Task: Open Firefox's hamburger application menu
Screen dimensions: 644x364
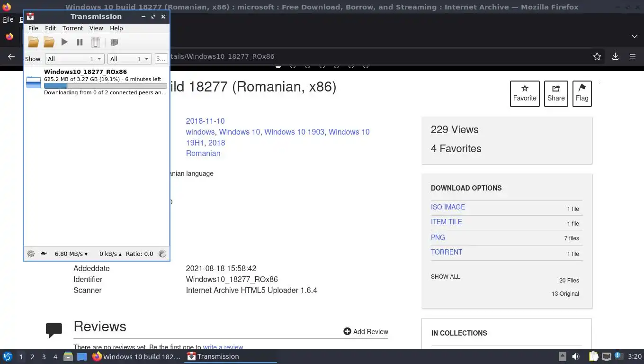Action: click(633, 56)
